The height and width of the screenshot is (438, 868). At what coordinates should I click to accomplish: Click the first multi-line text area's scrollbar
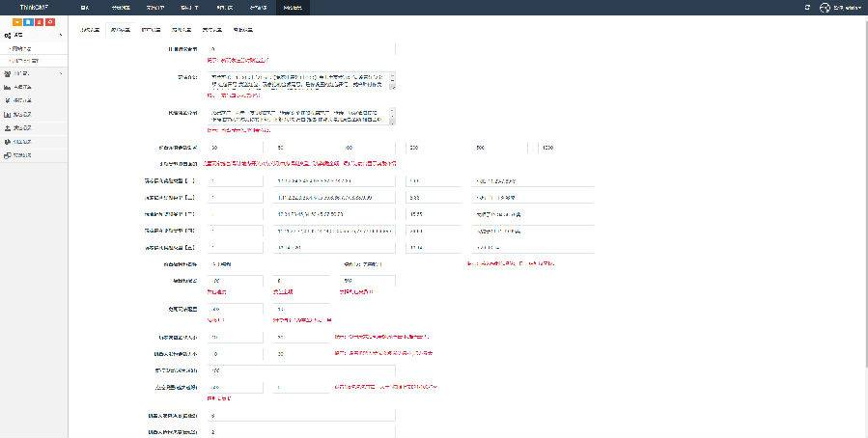(392, 80)
